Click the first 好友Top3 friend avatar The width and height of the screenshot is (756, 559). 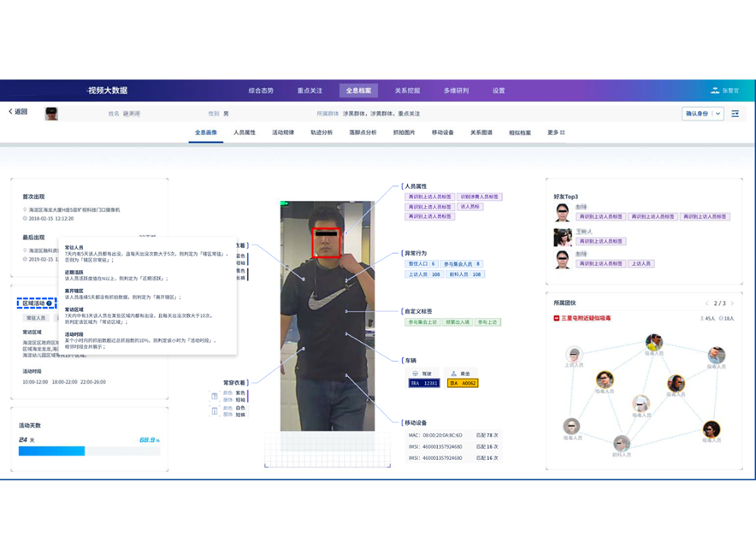562,213
